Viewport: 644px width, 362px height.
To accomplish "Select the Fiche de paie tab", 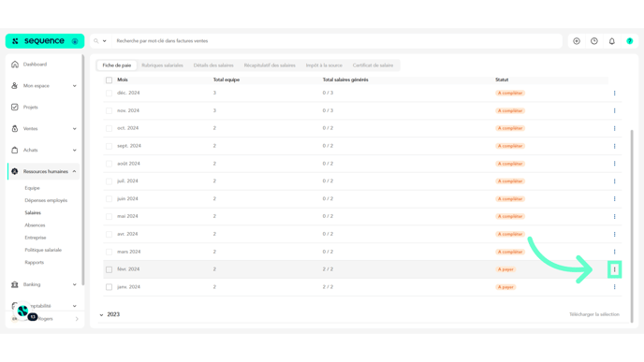I will click(117, 65).
